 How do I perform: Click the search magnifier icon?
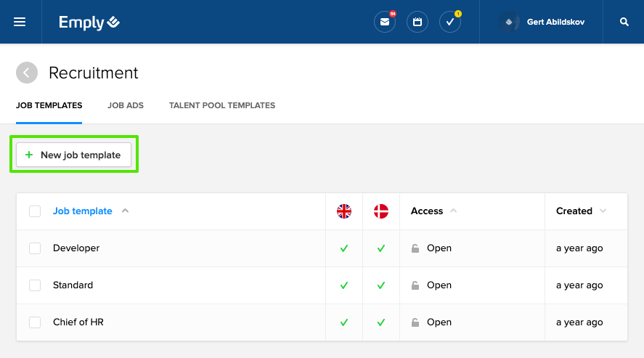coord(624,22)
